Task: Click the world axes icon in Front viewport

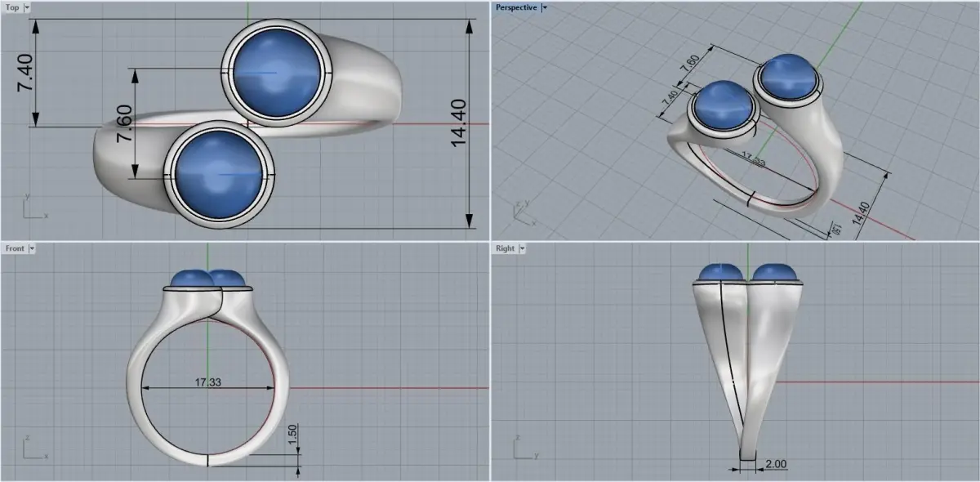Action: (34, 449)
